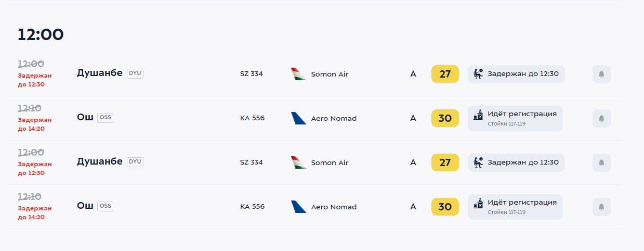Click the first DYU airport code tag
This screenshot has width=644, height=251.
(x=135, y=73)
